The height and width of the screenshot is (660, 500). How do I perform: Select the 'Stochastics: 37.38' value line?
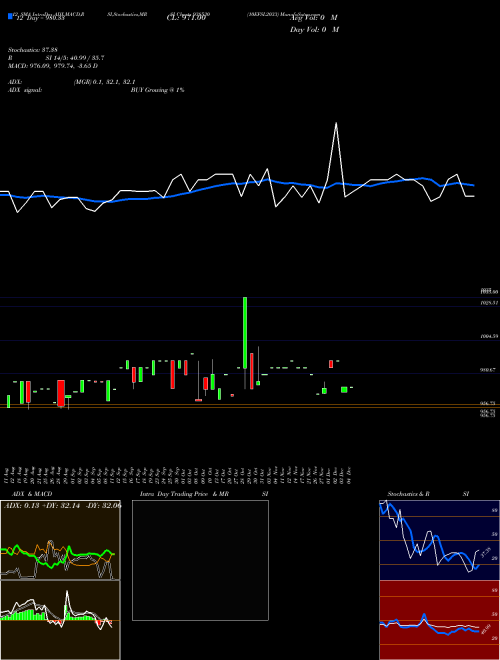pyautogui.click(x=32, y=50)
